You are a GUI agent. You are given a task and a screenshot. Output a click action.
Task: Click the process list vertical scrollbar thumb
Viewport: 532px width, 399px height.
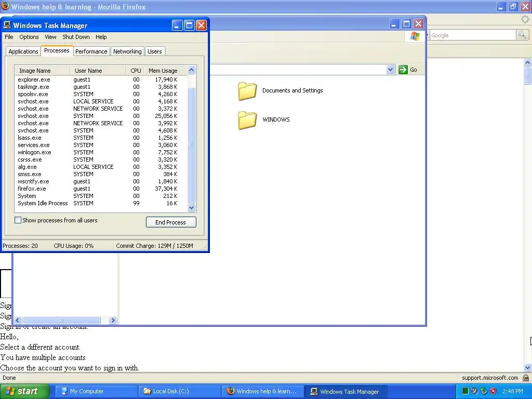[191, 145]
